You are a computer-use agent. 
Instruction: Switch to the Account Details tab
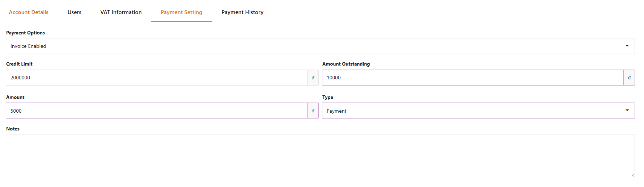pos(29,12)
